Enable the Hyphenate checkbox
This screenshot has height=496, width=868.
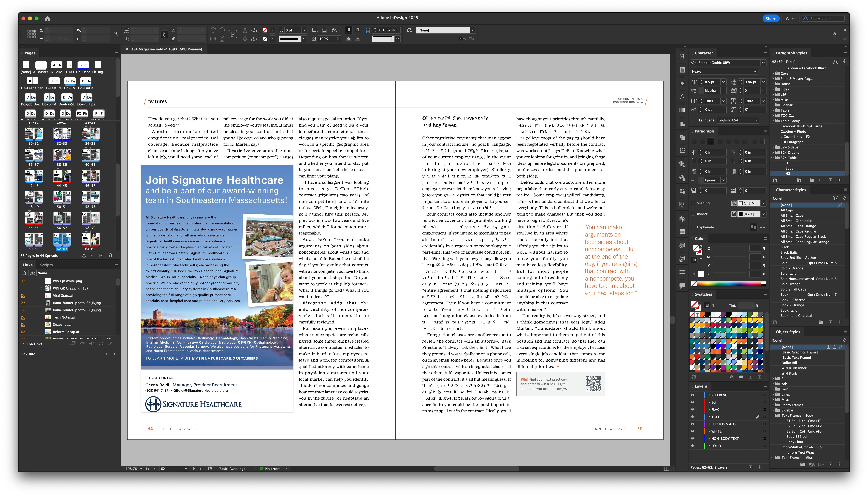(693, 227)
